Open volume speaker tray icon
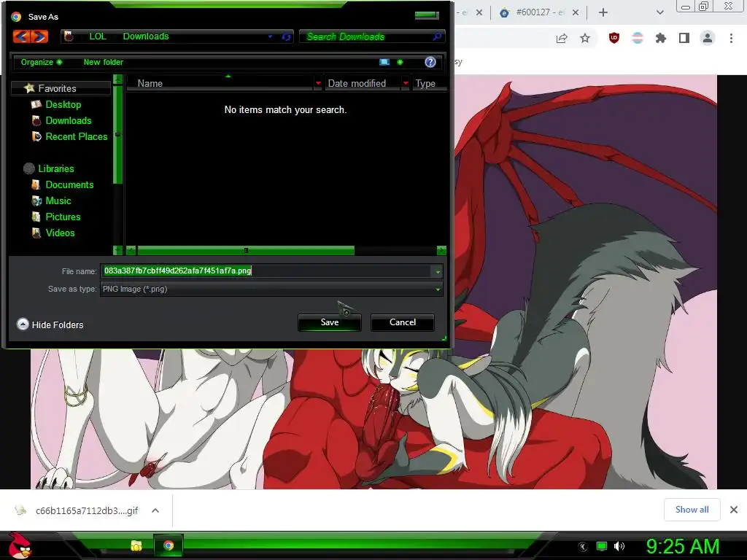The image size is (747, 560). point(619,547)
